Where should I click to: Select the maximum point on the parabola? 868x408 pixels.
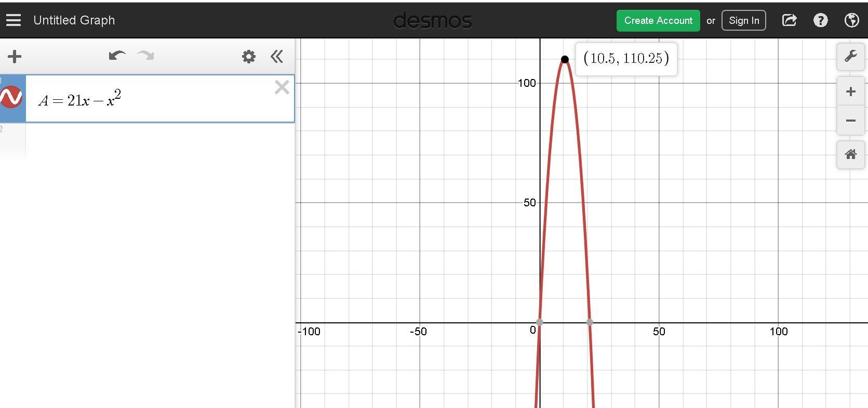point(565,59)
